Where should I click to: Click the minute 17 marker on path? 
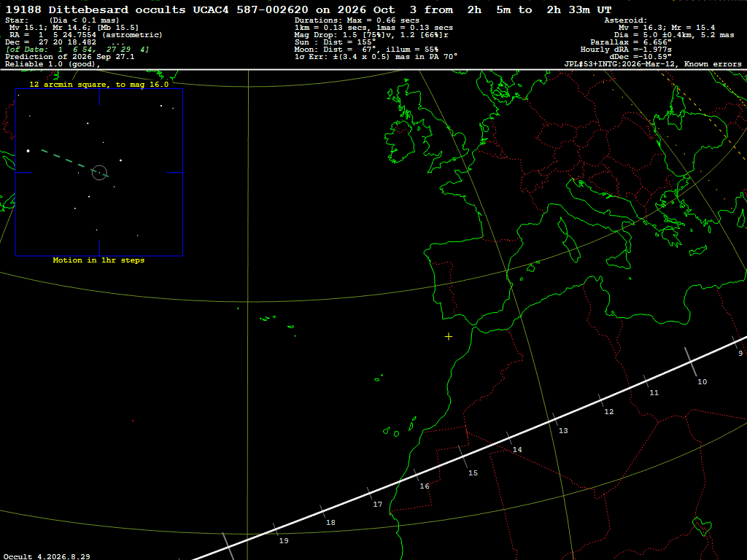pyautogui.click(x=370, y=494)
